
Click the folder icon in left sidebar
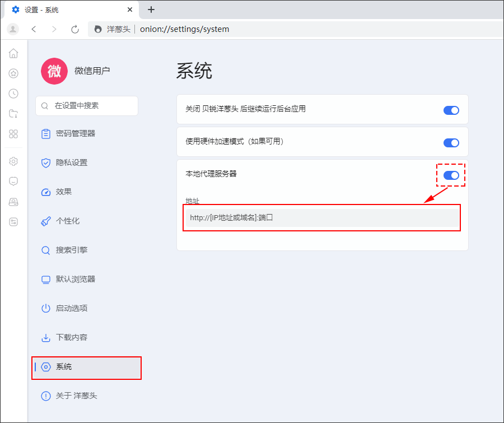[13, 114]
